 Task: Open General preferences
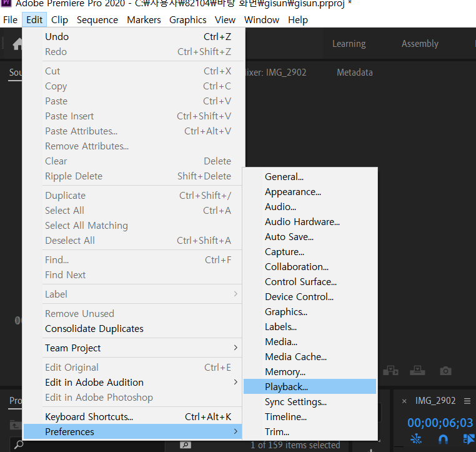pyautogui.click(x=310, y=177)
